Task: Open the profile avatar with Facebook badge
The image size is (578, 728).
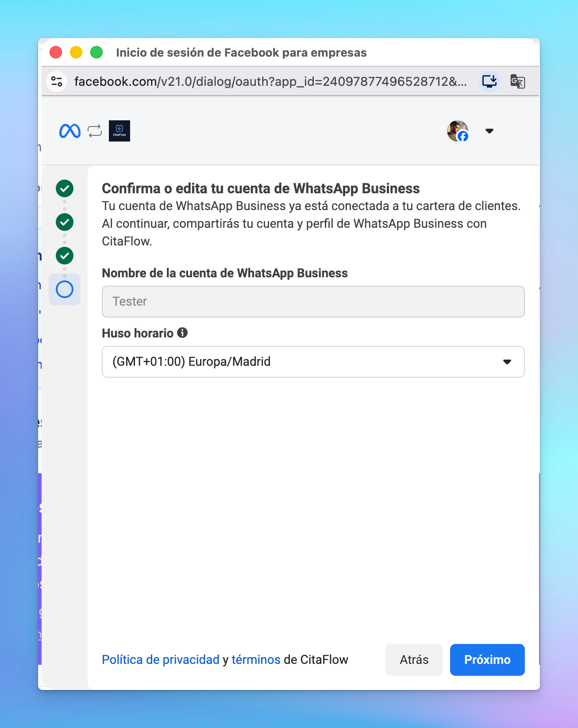Action: tap(458, 131)
